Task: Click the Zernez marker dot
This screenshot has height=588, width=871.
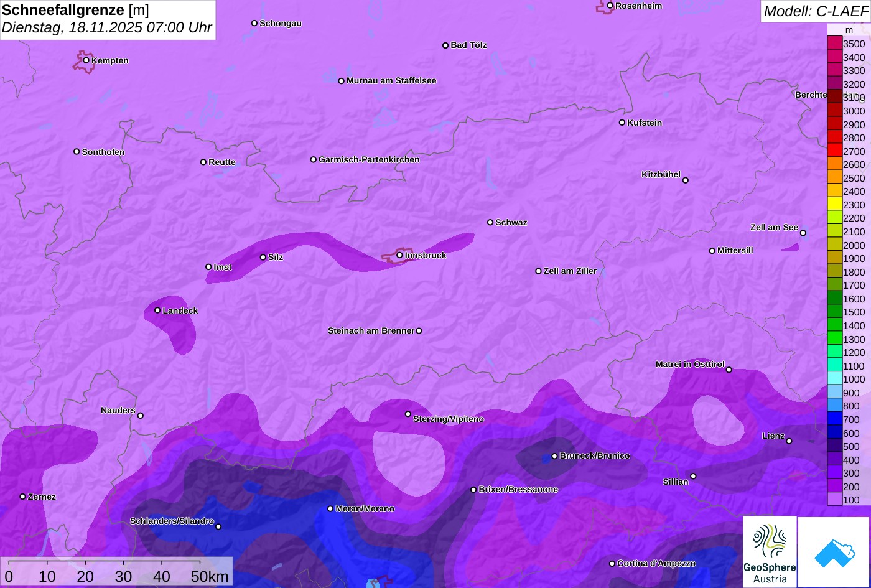Action: (22, 497)
